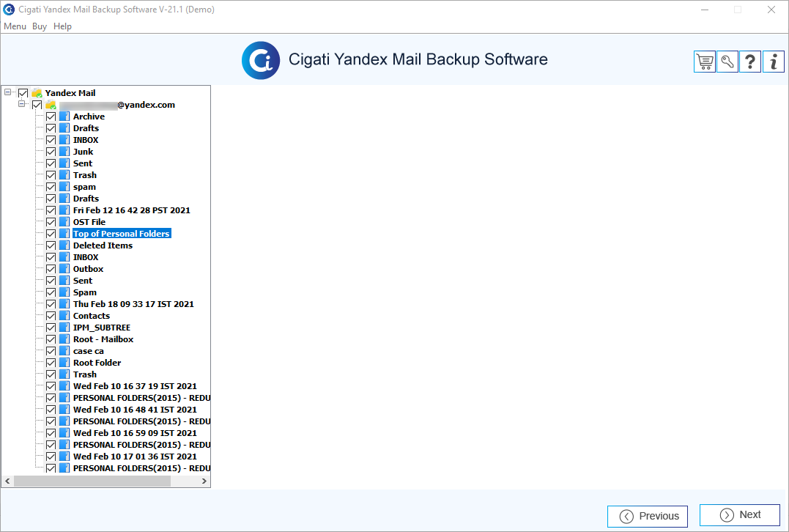Select the Contacts folder label

pos(91,316)
